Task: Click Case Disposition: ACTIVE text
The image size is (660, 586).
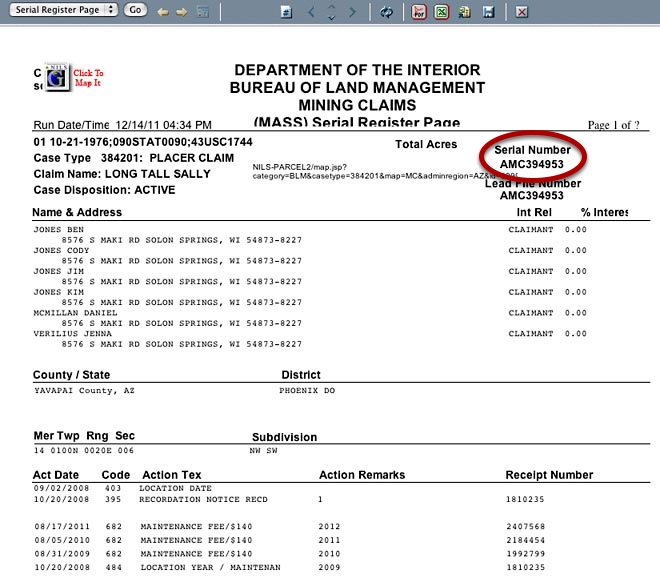Action: click(x=104, y=190)
